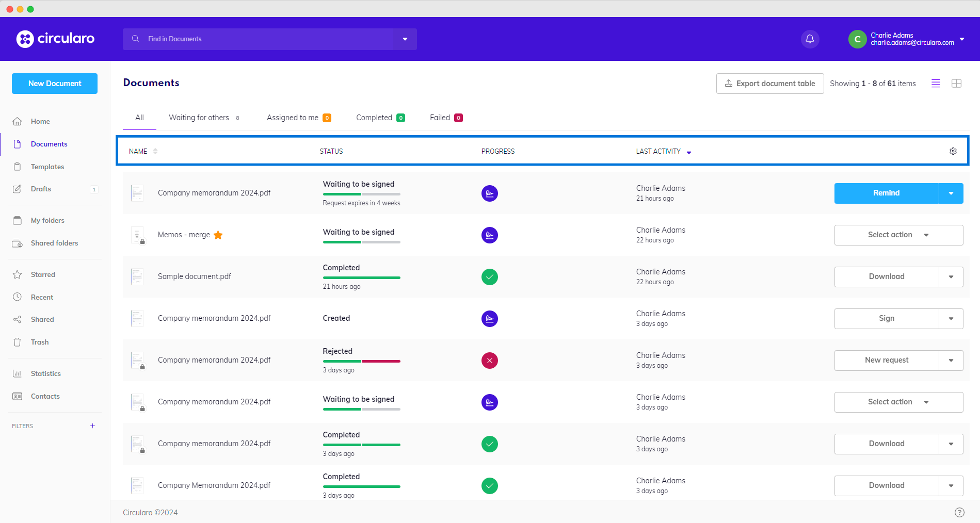Image resolution: width=980 pixels, height=523 pixels.
Task: Click the Circularo logo
Action: (56, 39)
